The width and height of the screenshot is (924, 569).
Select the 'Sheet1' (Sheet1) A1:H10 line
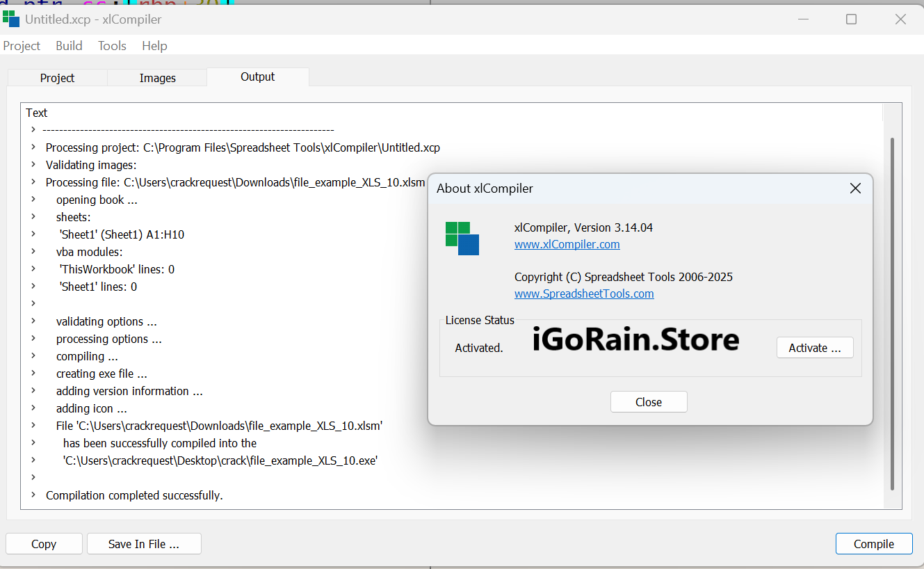pyautogui.click(x=122, y=234)
